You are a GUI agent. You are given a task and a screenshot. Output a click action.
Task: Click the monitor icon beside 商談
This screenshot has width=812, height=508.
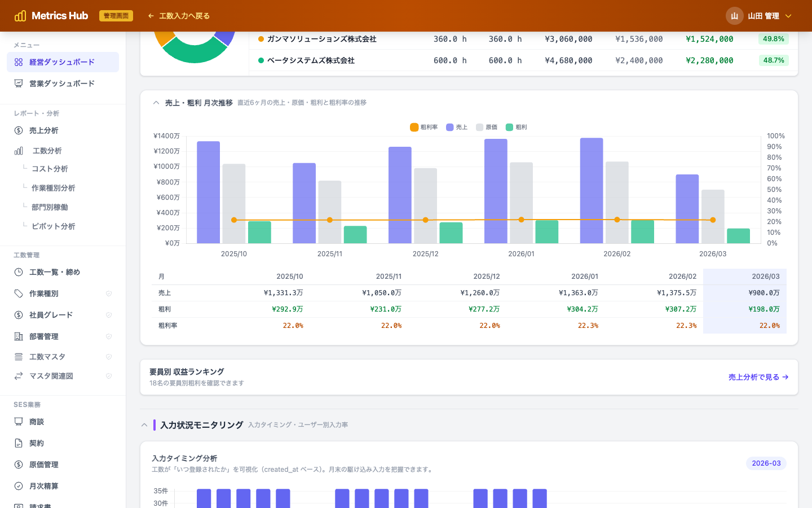19,422
